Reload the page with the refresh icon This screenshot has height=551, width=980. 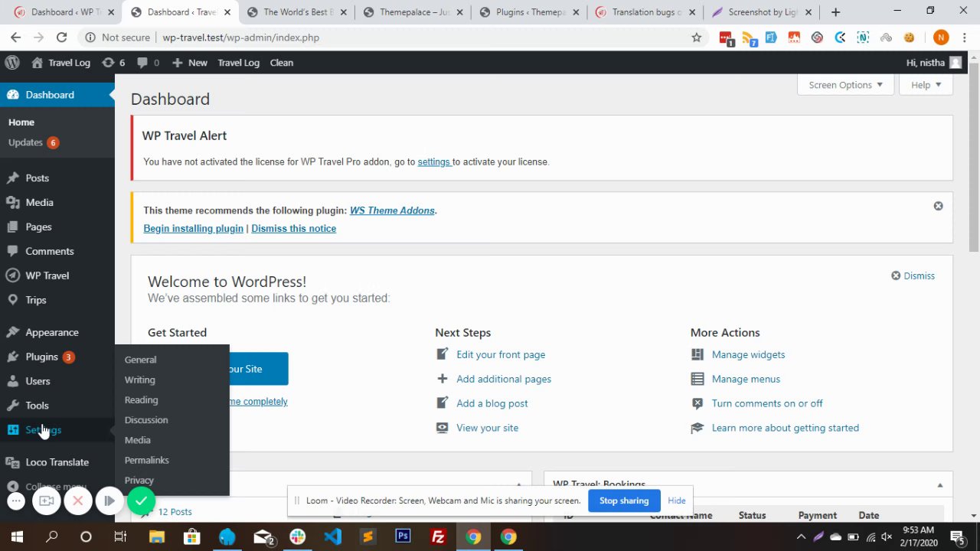tap(61, 37)
